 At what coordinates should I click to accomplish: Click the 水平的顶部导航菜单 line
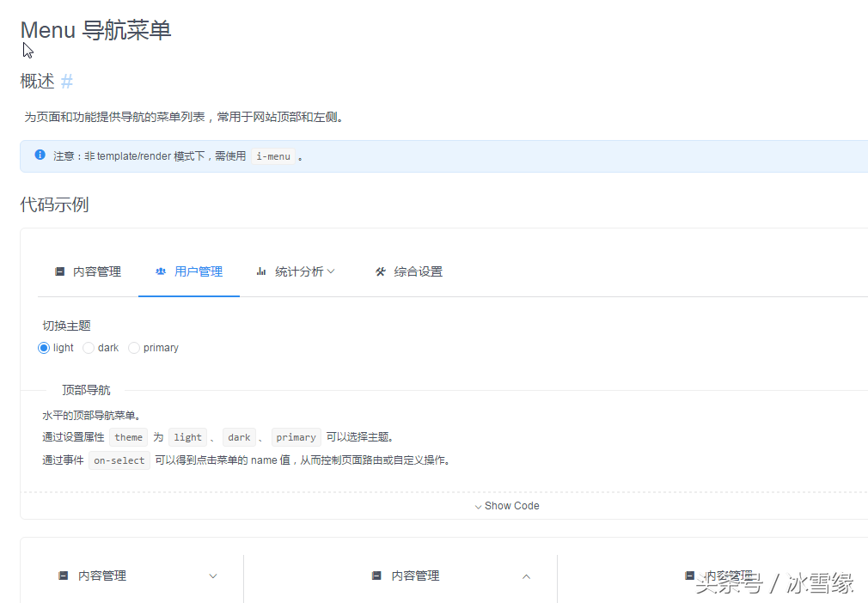(x=91, y=416)
